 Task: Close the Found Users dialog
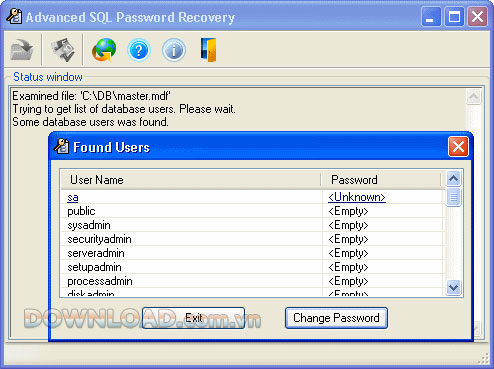coord(458,147)
